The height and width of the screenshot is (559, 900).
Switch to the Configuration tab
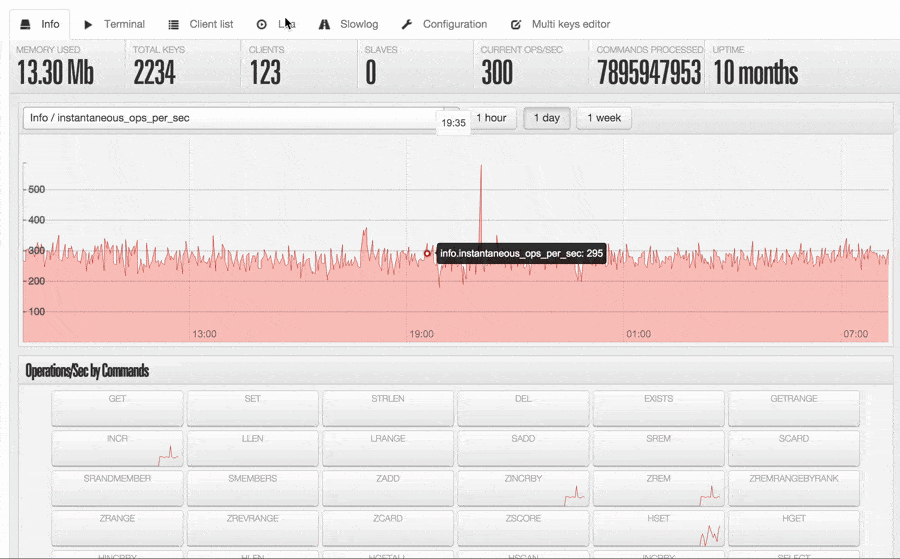point(444,24)
